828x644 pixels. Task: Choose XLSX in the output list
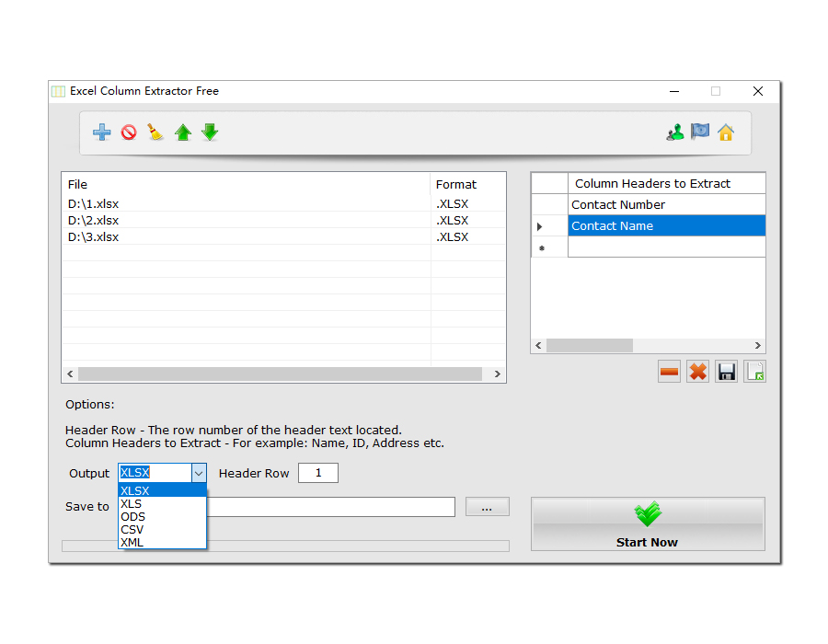(162, 490)
